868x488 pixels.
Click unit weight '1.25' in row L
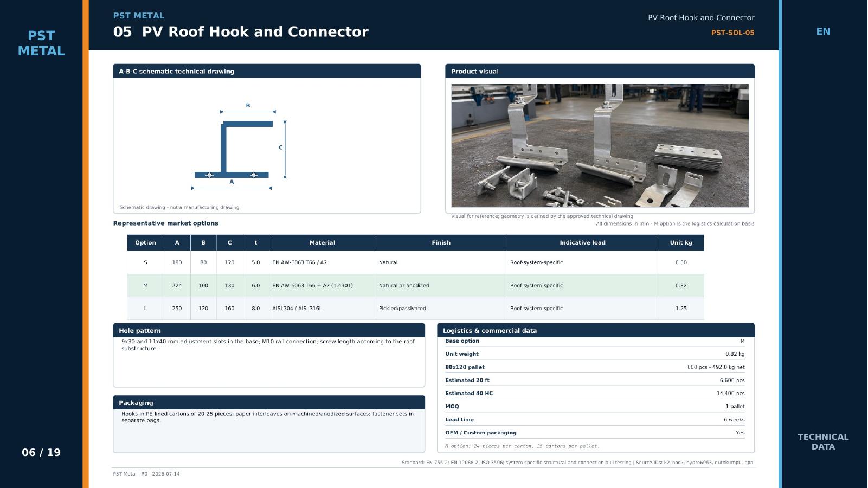(x=681, y=309)
